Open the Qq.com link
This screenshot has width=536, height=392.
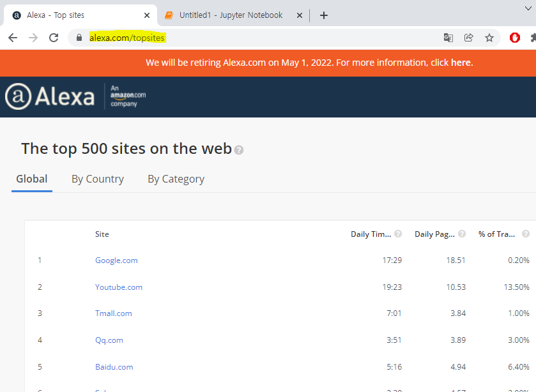pyautogui.click(x=109, y=340)
